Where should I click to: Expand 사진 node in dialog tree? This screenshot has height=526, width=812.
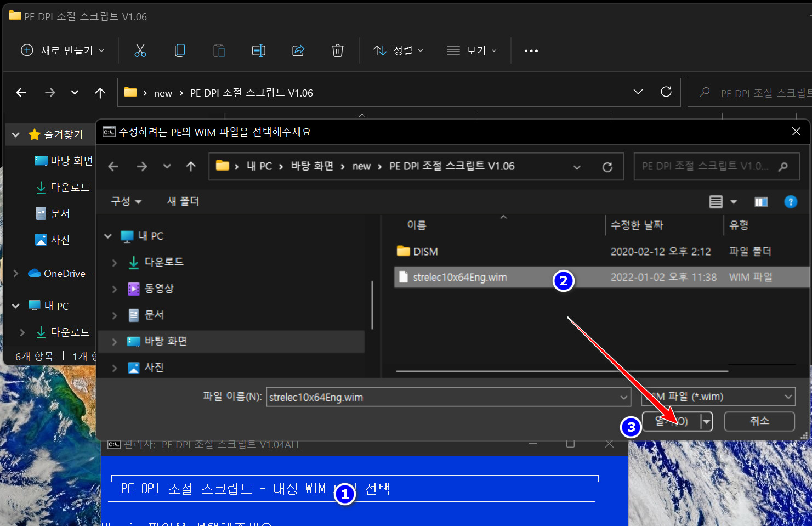[115, 368]
